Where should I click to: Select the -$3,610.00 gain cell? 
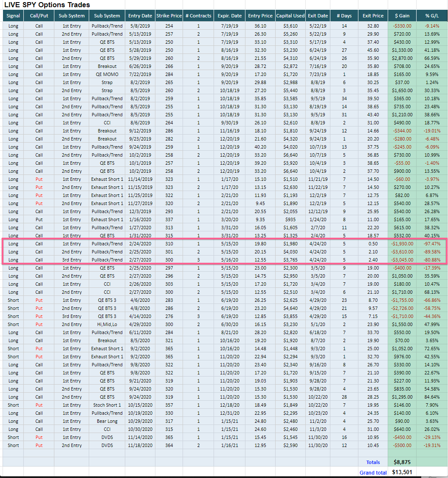point(402,252)
